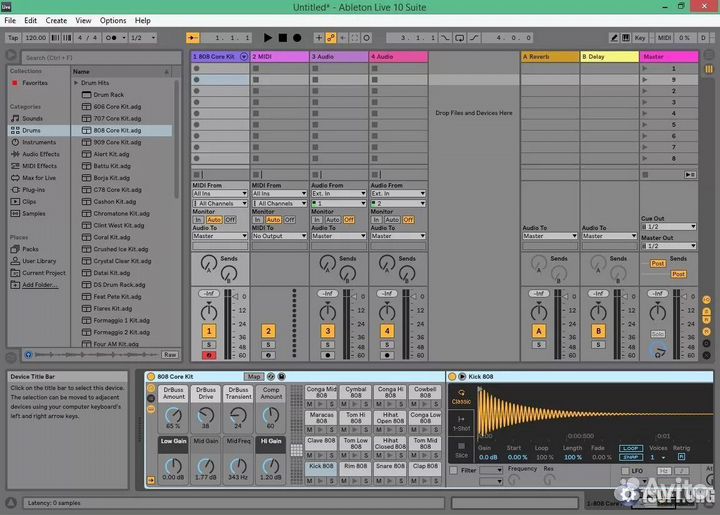Open Cue Out dropdown on Master

pyautogui.click(x=669, y=227)
